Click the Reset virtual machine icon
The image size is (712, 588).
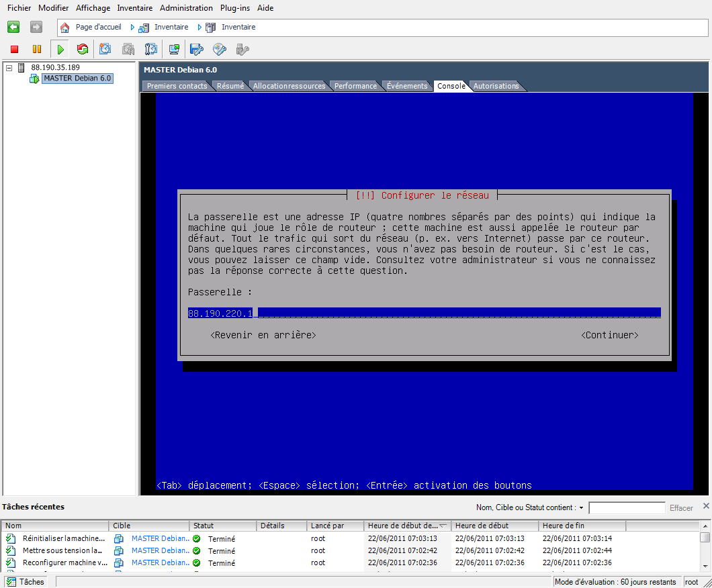pos(82,49)
